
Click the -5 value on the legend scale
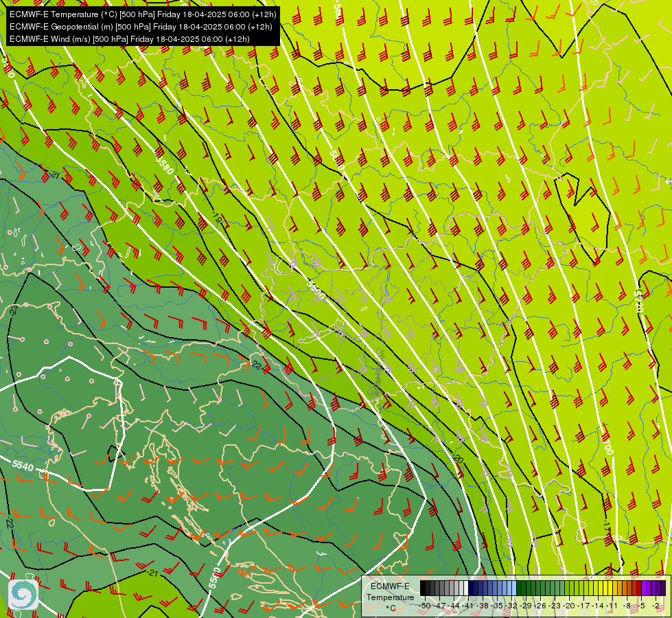(x=641, y=606)
